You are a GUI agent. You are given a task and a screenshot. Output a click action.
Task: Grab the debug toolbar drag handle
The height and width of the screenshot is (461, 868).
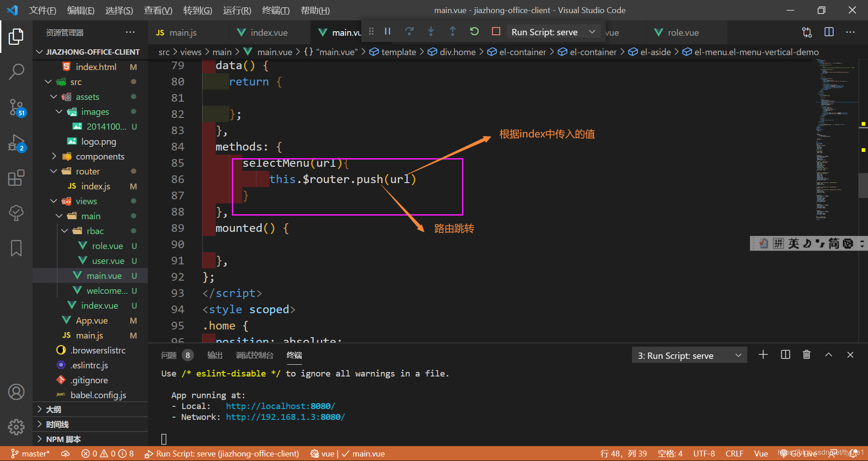(x=371, y=31)
